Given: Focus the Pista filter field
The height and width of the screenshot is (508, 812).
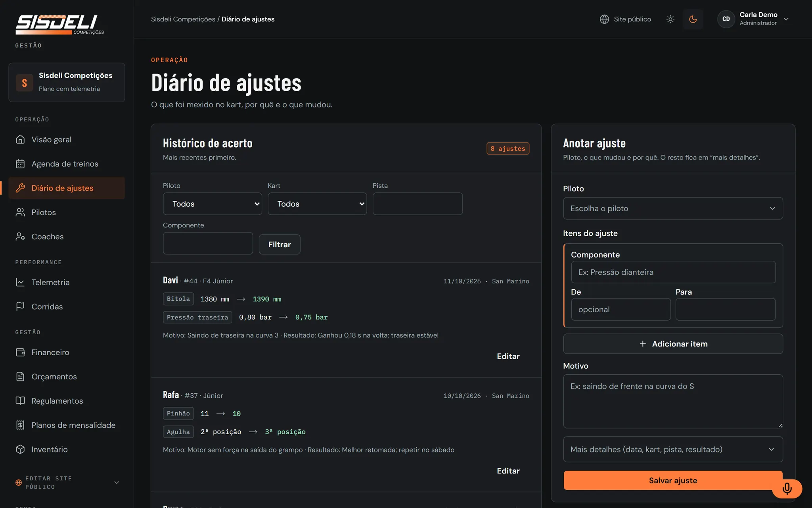Looking at the screenshot, I should [x=417, y=204].
